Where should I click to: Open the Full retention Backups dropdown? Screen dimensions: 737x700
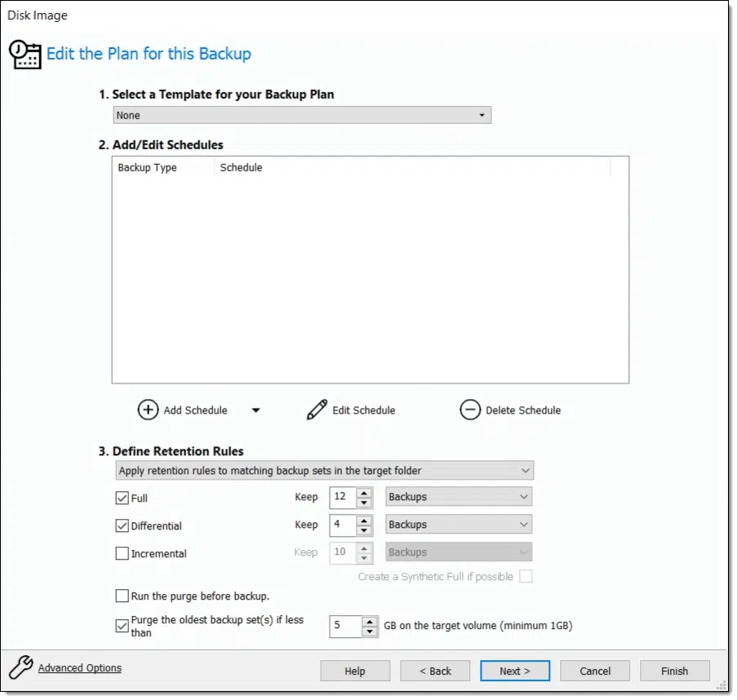coord(458,497)
